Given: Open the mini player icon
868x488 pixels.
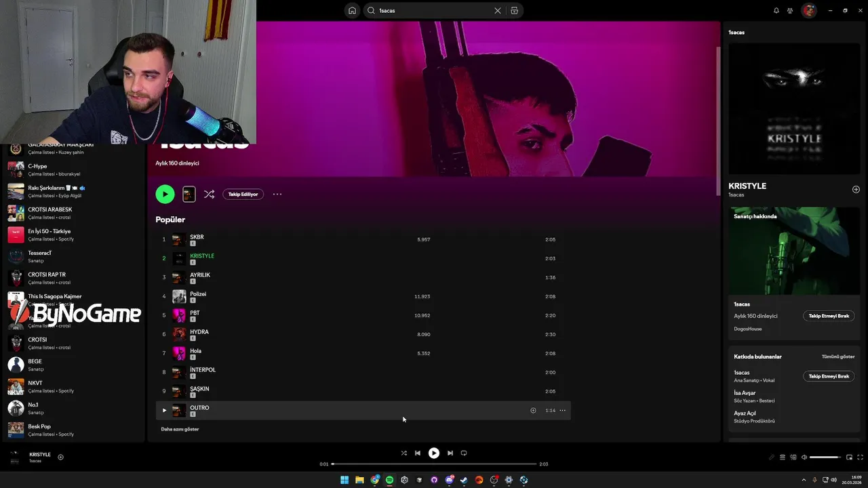Looking at the screenshot, I should tap(849, 457).
